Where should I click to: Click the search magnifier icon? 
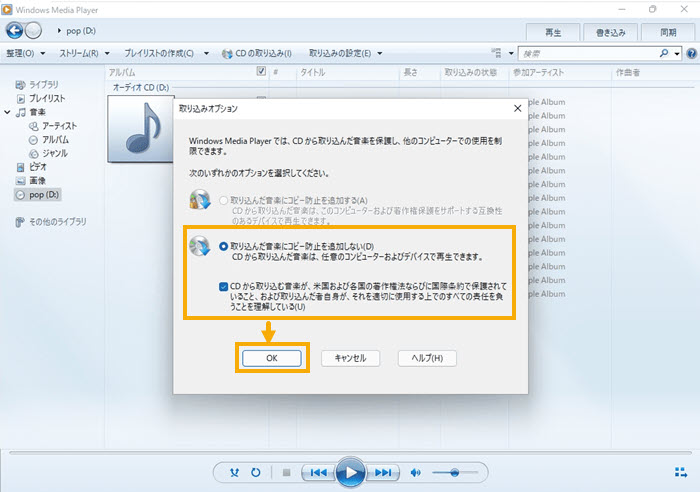point(664,54)
